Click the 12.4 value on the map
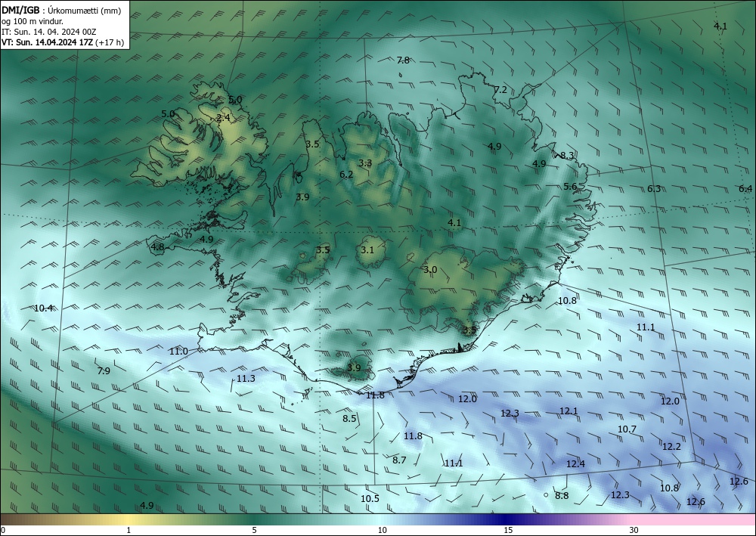Screen dimensions: 756x536 (575, 463)
